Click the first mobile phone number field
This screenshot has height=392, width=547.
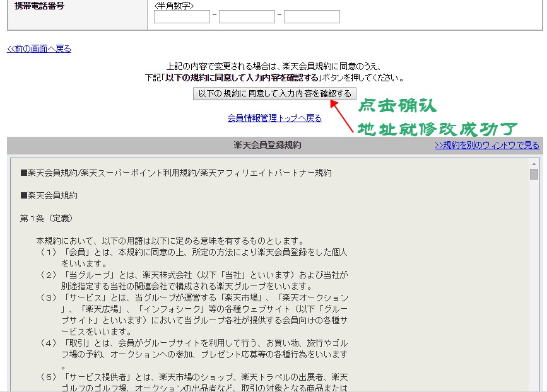[x=182, y=16]
